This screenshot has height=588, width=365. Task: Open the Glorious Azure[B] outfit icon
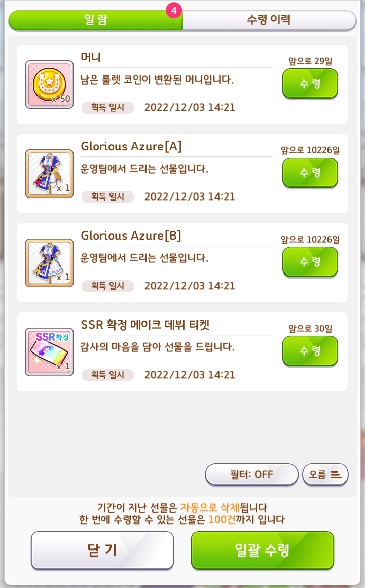point(49,263)
